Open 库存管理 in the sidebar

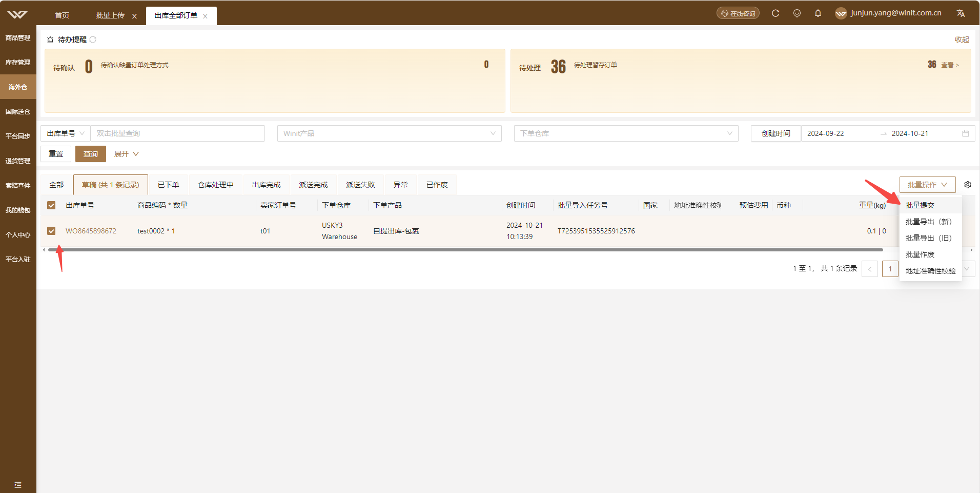18,63
